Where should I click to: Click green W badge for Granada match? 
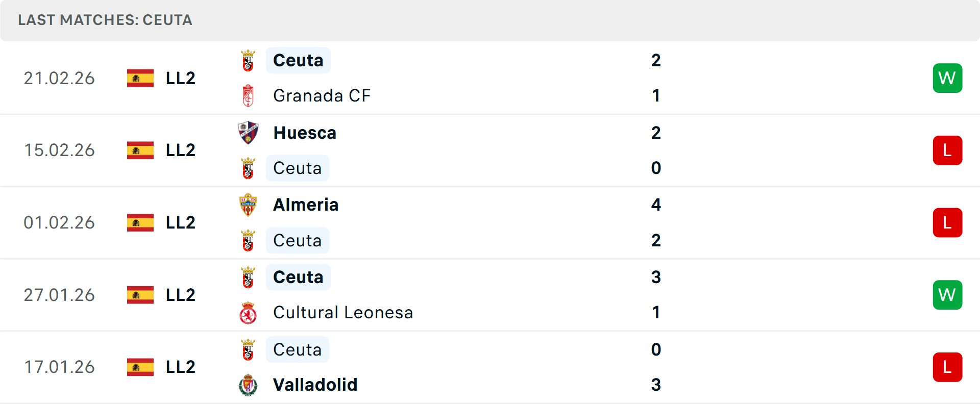point(947,78)
